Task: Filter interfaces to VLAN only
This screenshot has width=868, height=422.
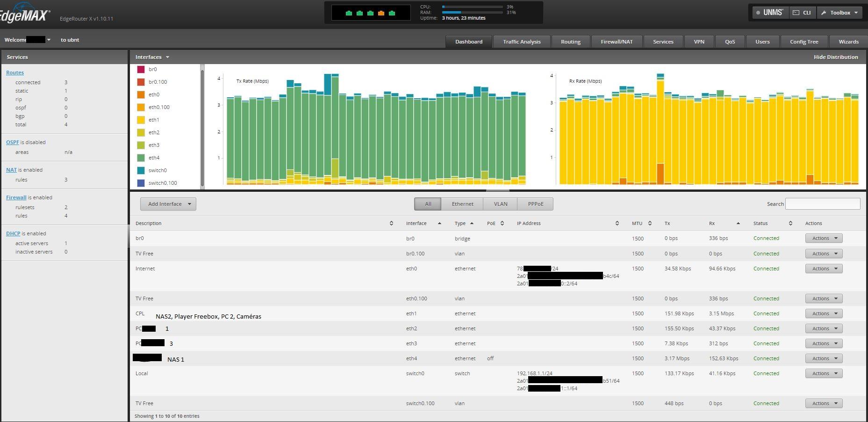Action: (x=500, y=204)
